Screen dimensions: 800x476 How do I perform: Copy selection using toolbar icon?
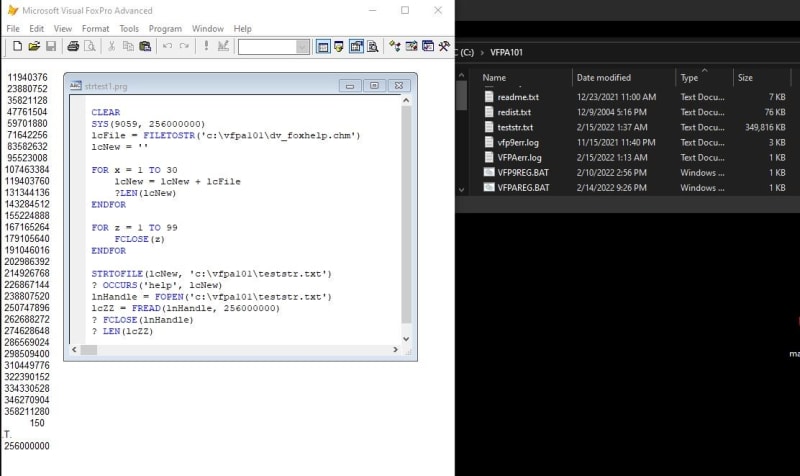(128, 46)
